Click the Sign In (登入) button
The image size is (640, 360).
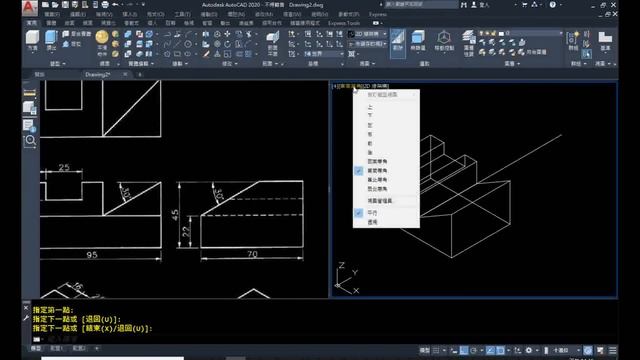[x=480, y=5]
